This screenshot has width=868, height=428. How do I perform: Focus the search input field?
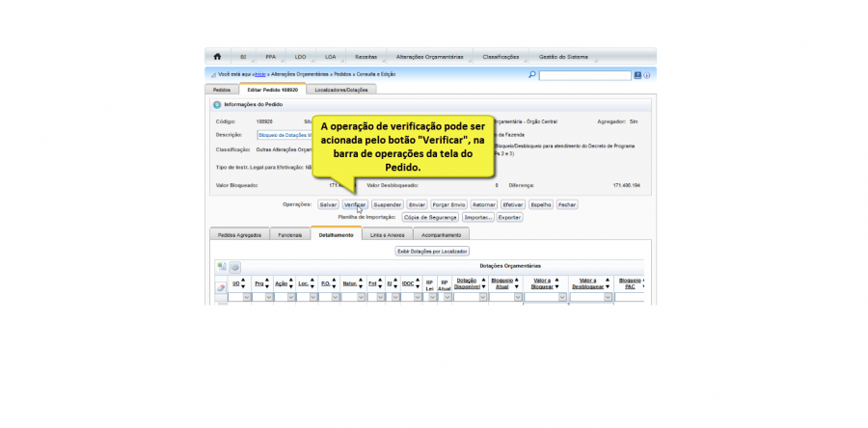click(585, 75)
